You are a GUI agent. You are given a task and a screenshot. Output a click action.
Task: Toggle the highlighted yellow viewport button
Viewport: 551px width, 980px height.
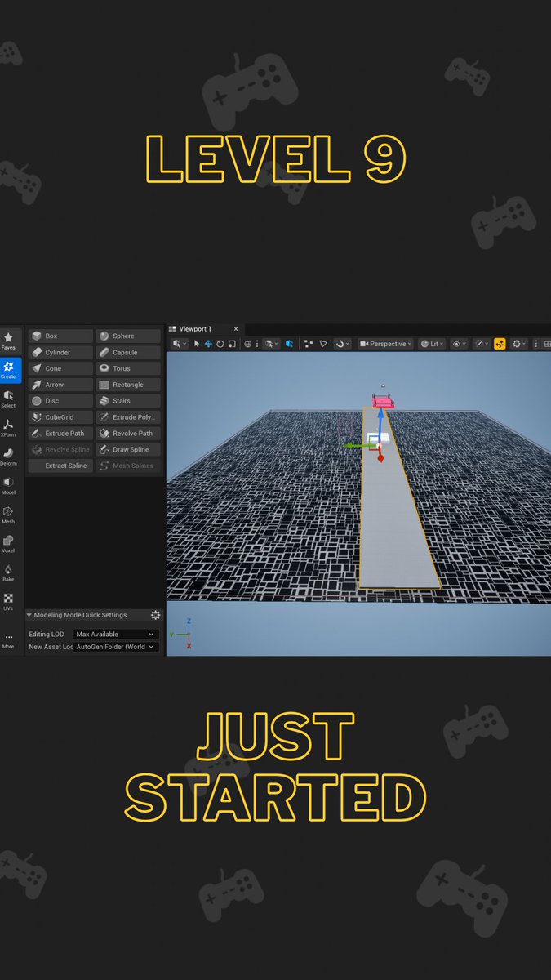pyautogui.click(x=500, y=344)
